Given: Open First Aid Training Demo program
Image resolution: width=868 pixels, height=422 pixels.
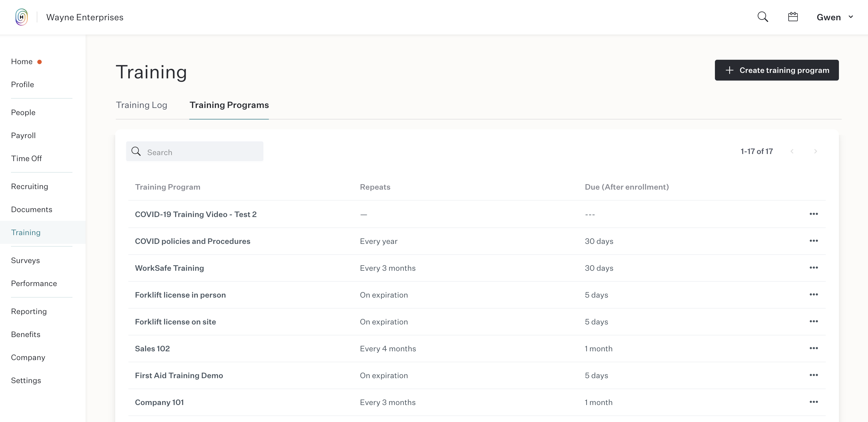Looking at the screenshot, I should [x=179, y=376].
